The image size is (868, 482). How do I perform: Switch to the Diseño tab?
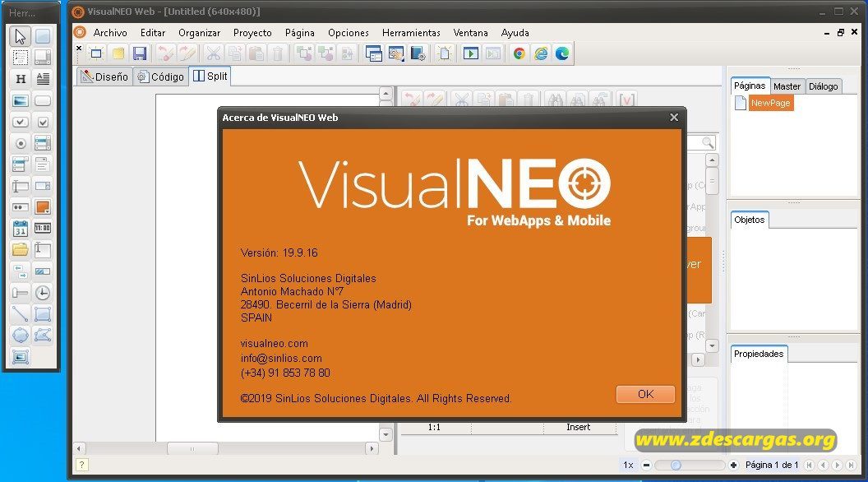[x=104, y=76]
